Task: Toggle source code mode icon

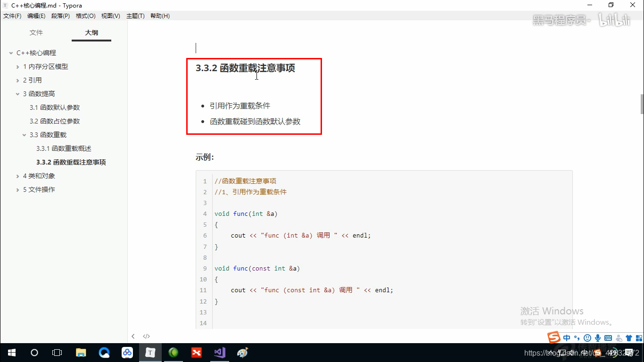Action: pos(146,336)
